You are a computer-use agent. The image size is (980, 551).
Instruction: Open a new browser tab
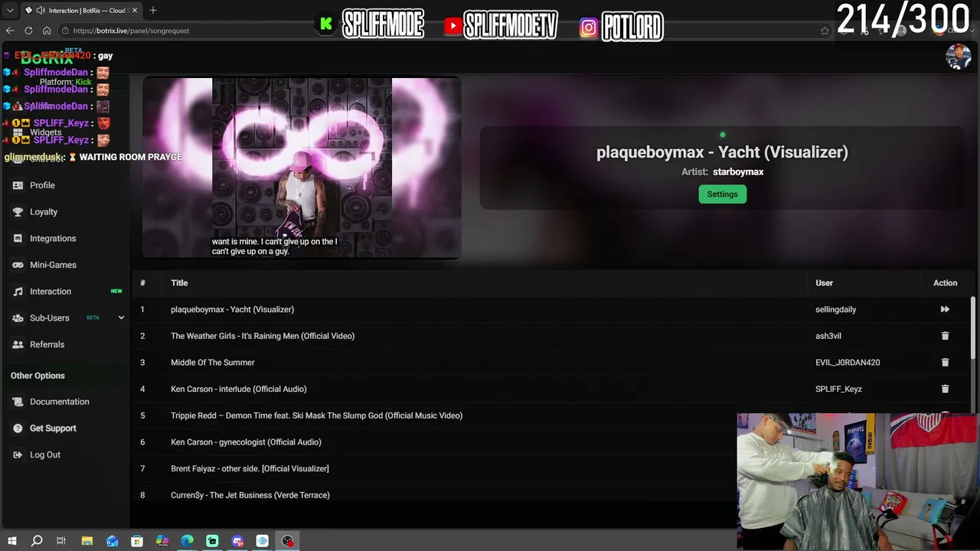tap(153, 10)
